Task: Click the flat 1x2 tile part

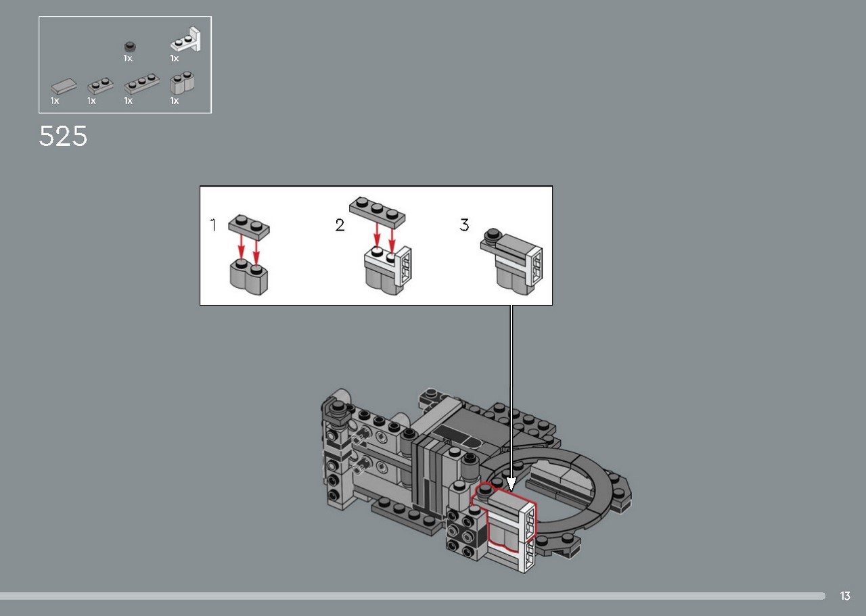Action: point(64,86)
